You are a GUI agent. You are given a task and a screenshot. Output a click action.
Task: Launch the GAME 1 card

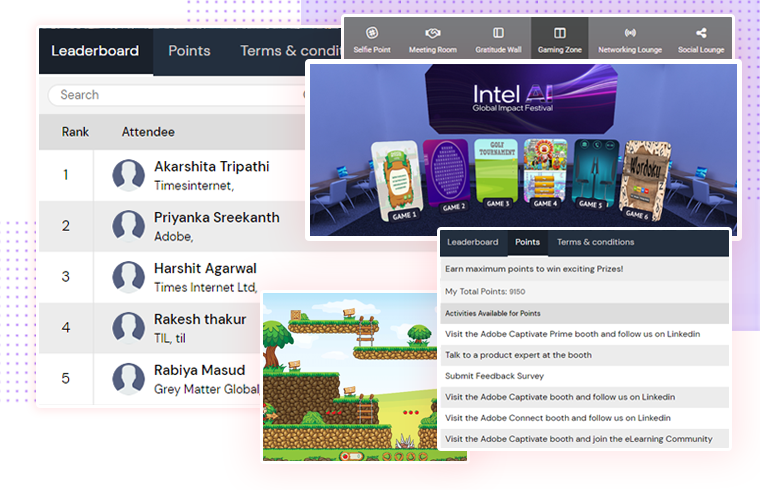(x=397, y=181)
